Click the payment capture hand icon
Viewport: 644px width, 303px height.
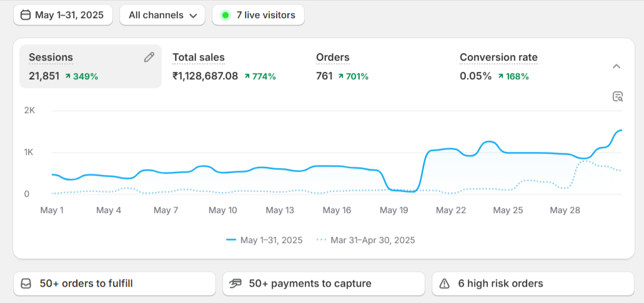235,284
